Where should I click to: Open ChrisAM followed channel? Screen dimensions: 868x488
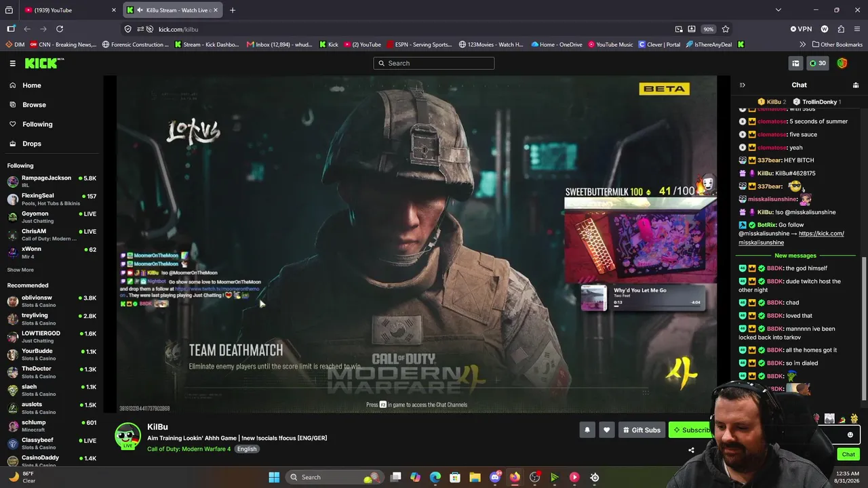pyautogui.click(x=52, y=235)
